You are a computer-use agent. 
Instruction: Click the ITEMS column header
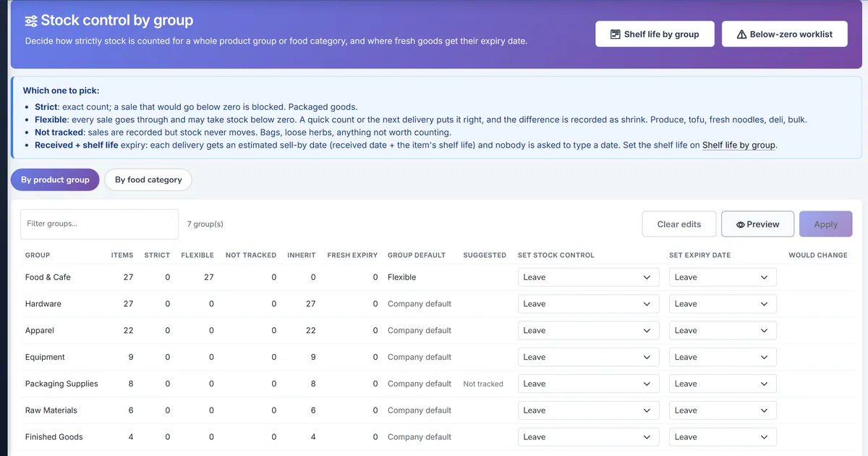click(x=122, y=255)
